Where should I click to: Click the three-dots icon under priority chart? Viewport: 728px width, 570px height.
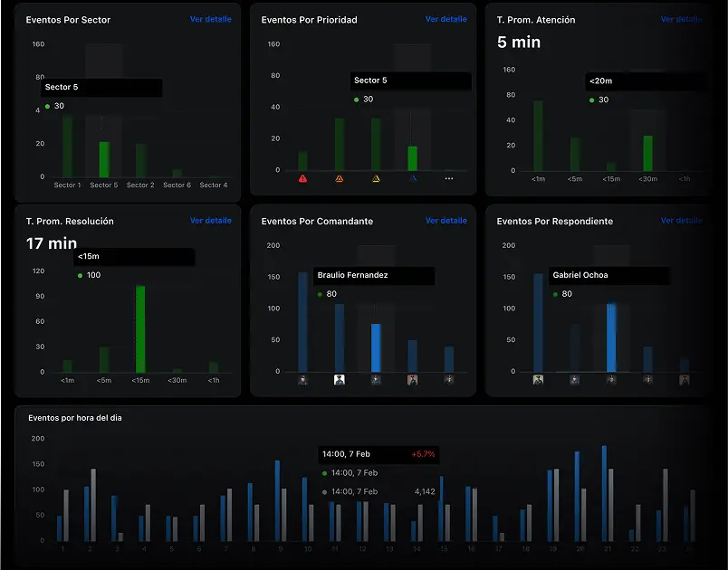(449, 179)
